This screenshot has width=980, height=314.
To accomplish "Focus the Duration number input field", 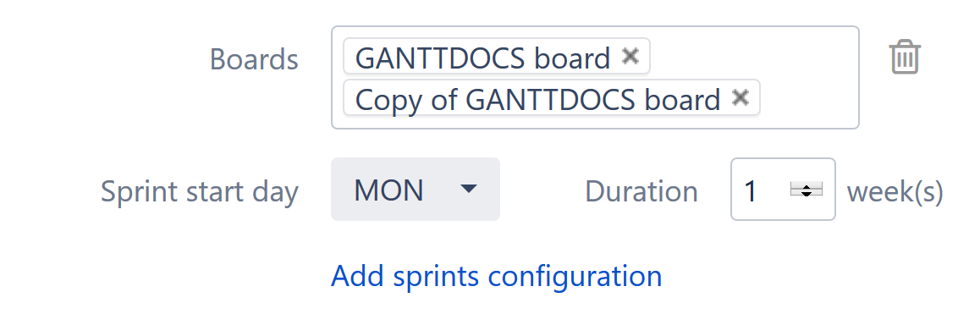I will (783, 189).
